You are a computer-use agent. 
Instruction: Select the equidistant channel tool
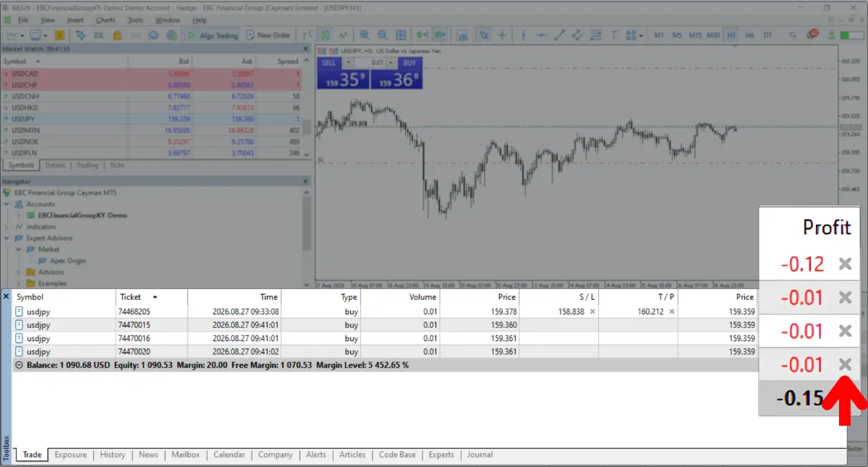[576, 35]
